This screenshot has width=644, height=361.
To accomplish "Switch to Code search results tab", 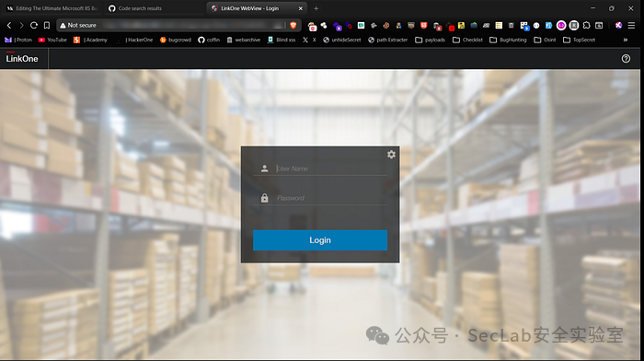I will pos(140,8).
